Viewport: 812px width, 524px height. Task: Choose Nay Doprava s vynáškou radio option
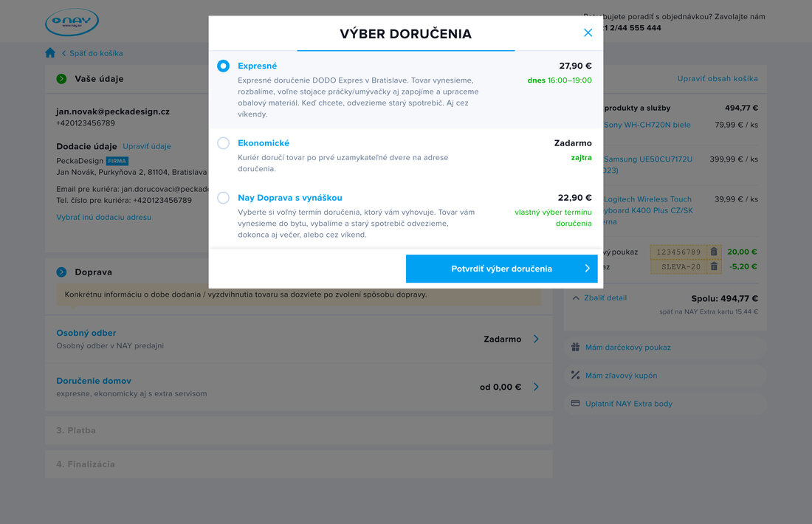pos(223,198)
